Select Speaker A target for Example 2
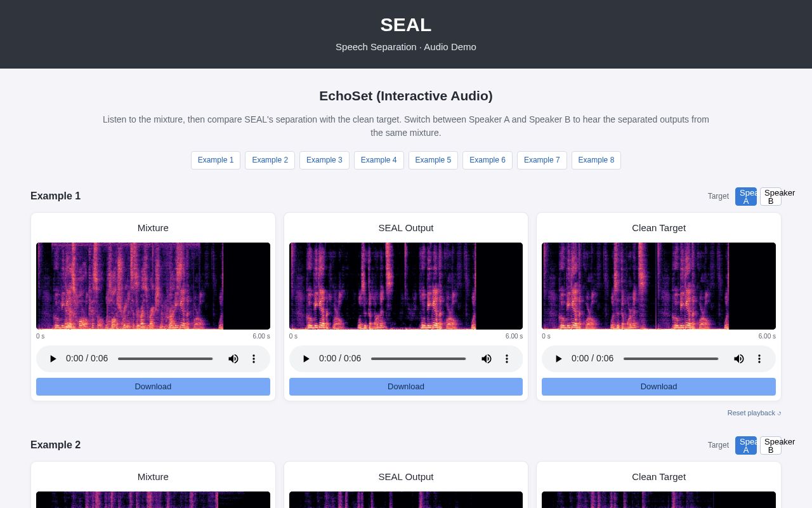The width and height of the screenshot is (812, 508). 746,446
